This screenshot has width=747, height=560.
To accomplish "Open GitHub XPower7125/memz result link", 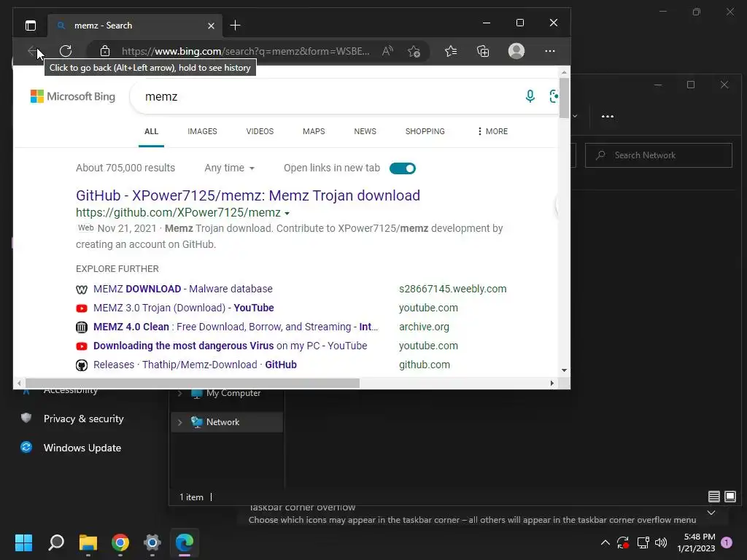I will click(248, 195).
